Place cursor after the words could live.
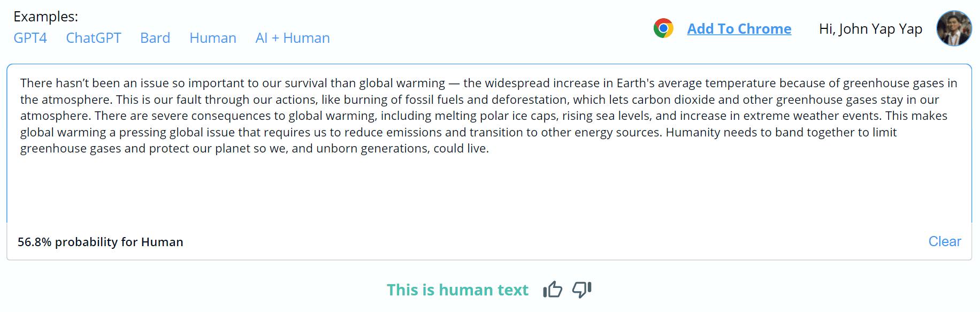 click(x=489, y=149)
